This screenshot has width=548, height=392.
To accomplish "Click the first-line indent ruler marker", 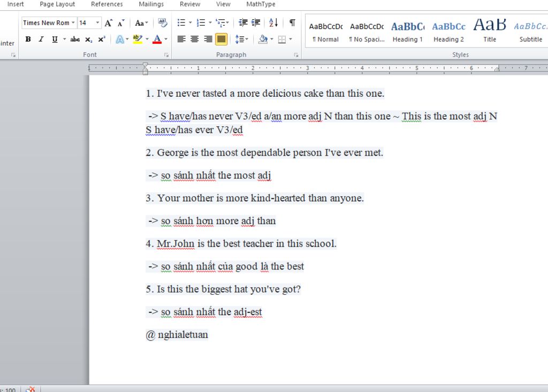I will (146, 65).
